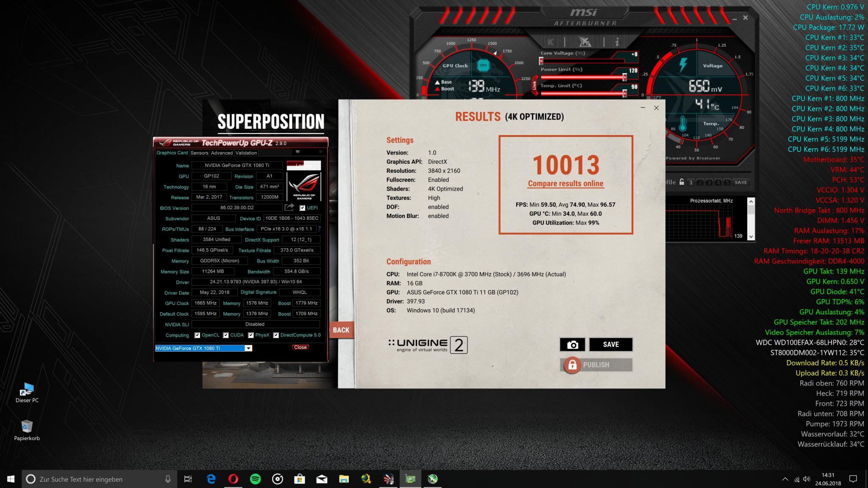The image size is (868, 488).
Task: Open Papierkorb recycle bin icon
Action: tap(27, 430)
